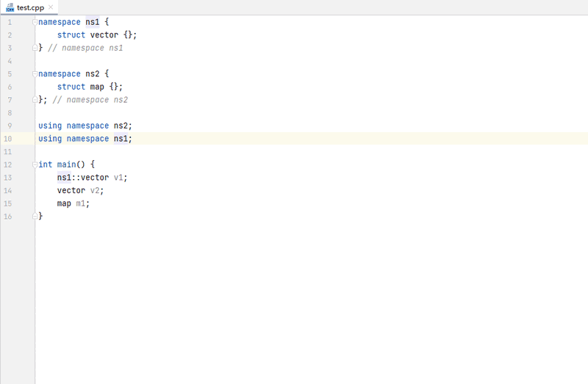
Task: Click 'map' struct name on line 6
Action: 97,87
